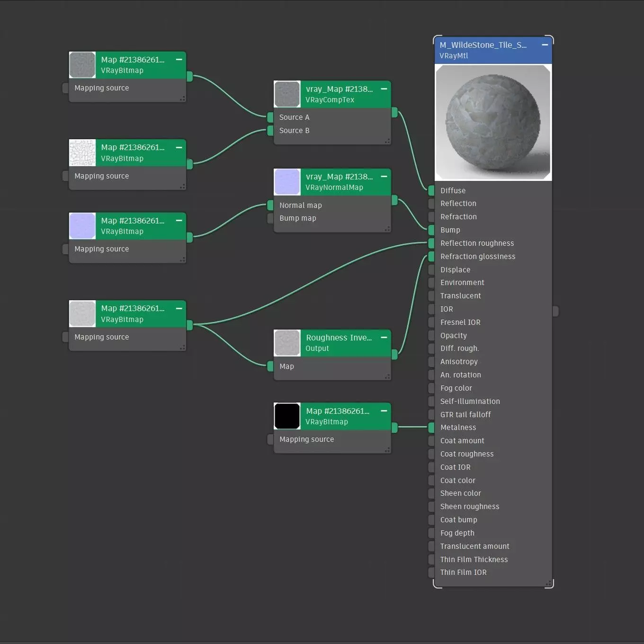
Task: Select the Roughness Inverse node title
Action: (x=339, y=338)
